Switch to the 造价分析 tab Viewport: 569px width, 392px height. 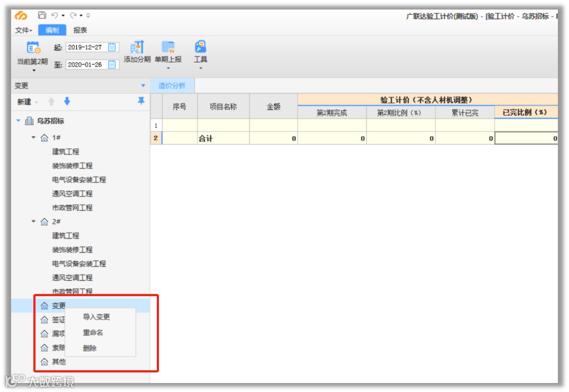tap(172, 86)
